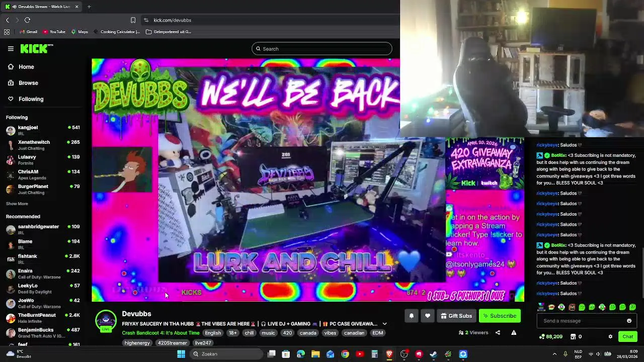
Task: Select the vibes tag
Action: click(330, 333)
